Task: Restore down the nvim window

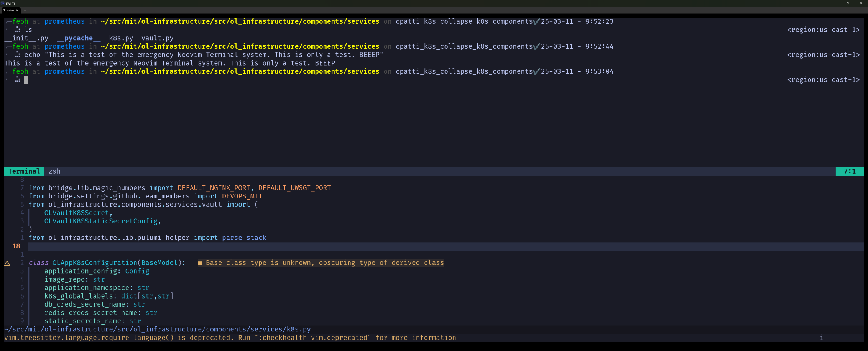Action: click(x=848, y=3)
